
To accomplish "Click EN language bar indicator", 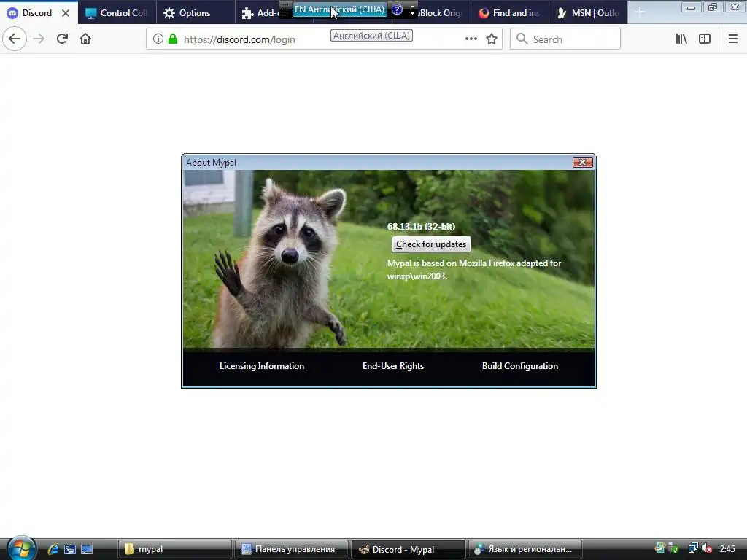I will (x=339, y=9).
